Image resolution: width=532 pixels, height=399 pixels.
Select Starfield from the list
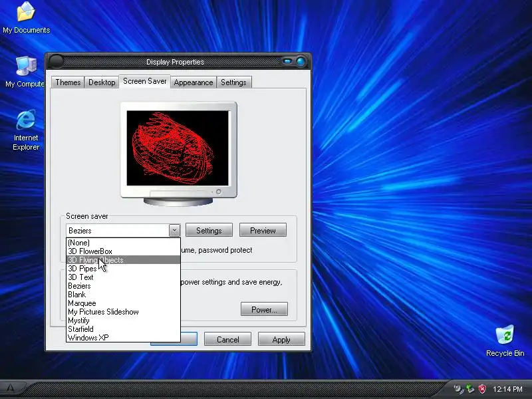123,329
